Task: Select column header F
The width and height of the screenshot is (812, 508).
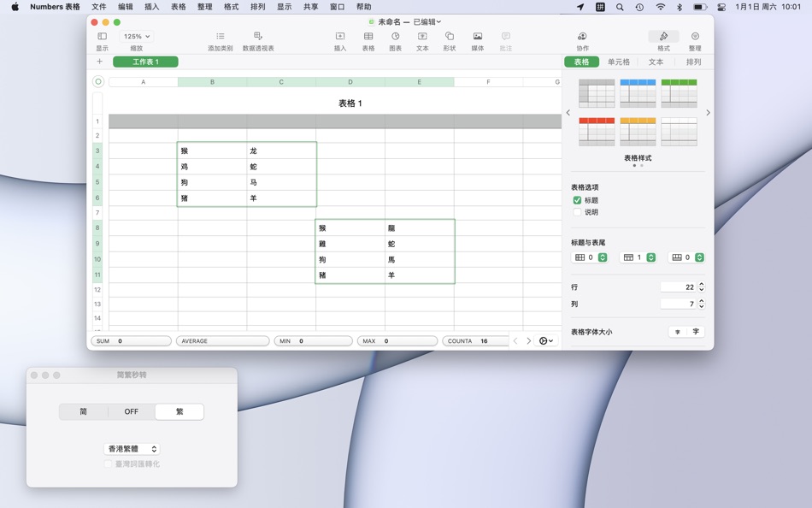Action: tap(488, 82)
